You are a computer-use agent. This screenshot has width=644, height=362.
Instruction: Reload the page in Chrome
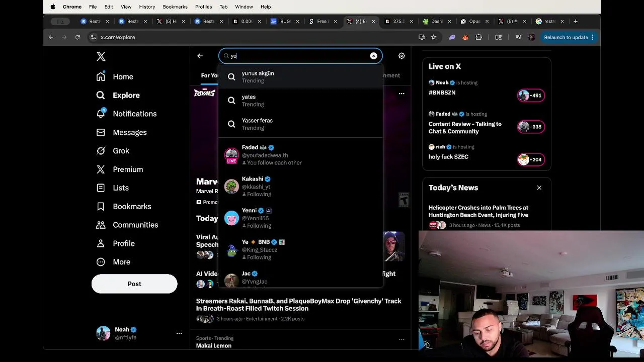[x=77, y=37]
